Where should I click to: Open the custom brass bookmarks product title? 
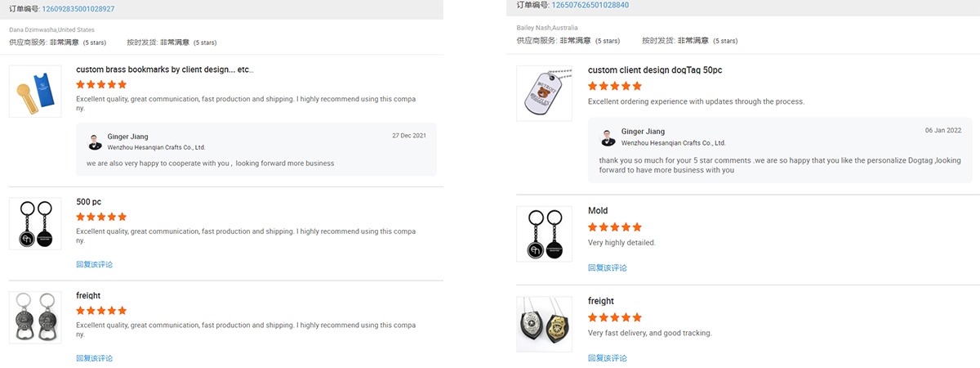[x=164, y=70]
